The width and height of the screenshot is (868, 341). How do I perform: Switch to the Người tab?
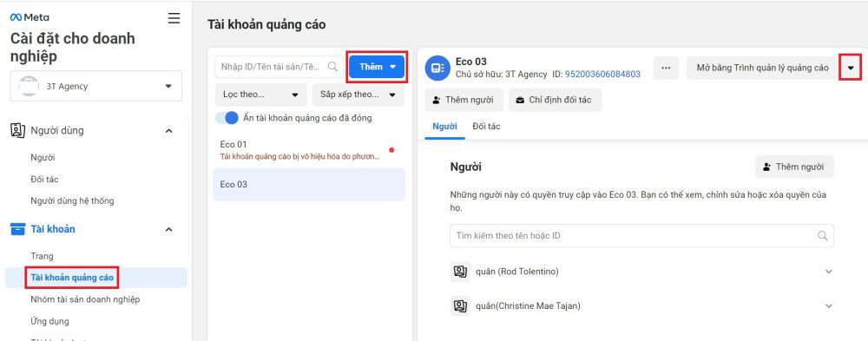point(444,126)
